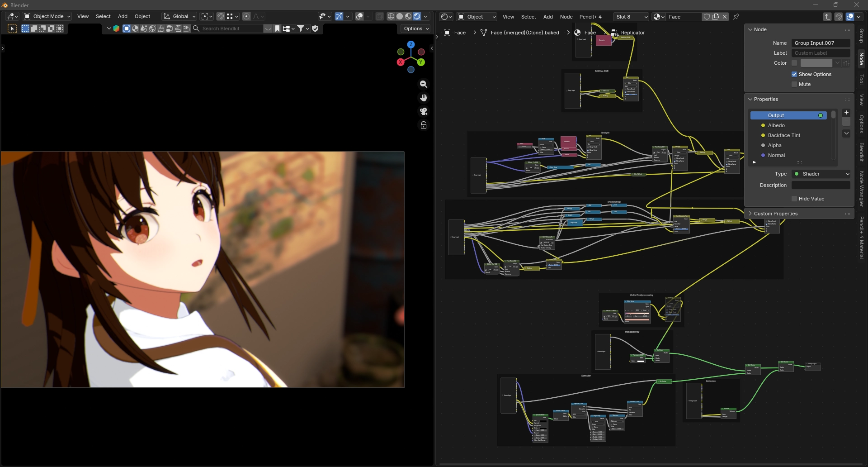868x467 pixels.
Task: Select BlendKit HDR world icon
Action: point(152,29)
